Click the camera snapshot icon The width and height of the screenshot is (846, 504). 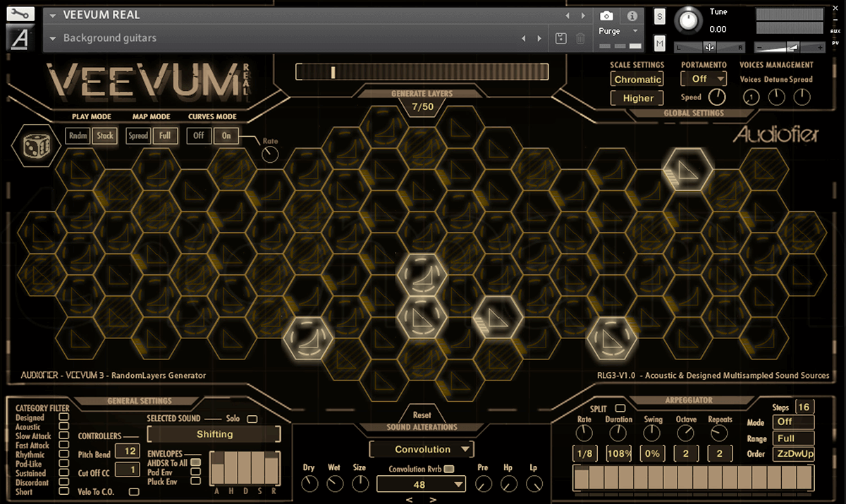coord(606,16)
